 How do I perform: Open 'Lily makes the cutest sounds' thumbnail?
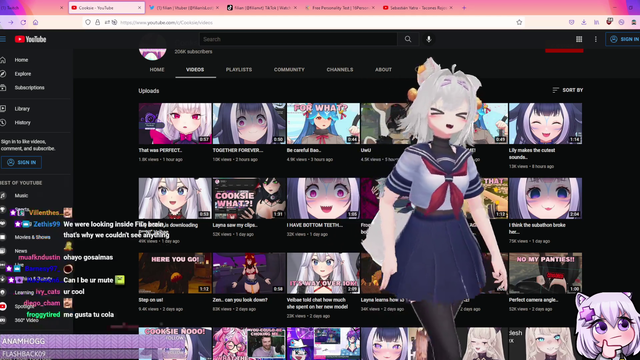point(545,123)
